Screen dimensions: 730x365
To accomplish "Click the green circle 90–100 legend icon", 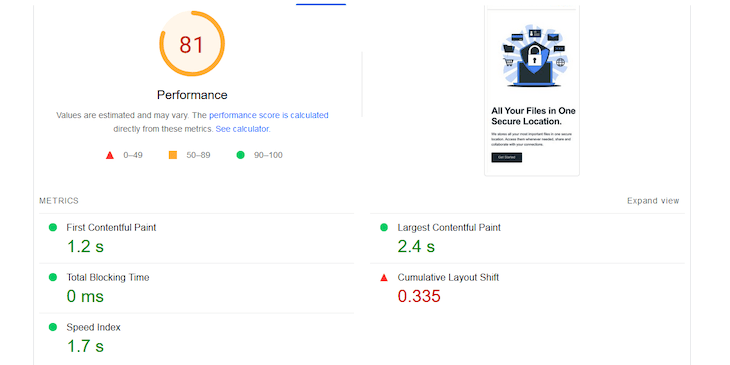I will coord(240,155).
